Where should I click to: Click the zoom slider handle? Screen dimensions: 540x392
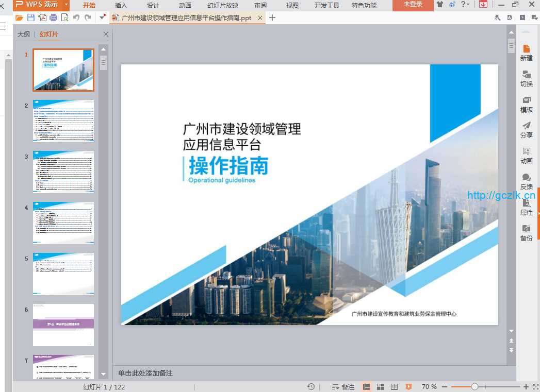(474, 387)
